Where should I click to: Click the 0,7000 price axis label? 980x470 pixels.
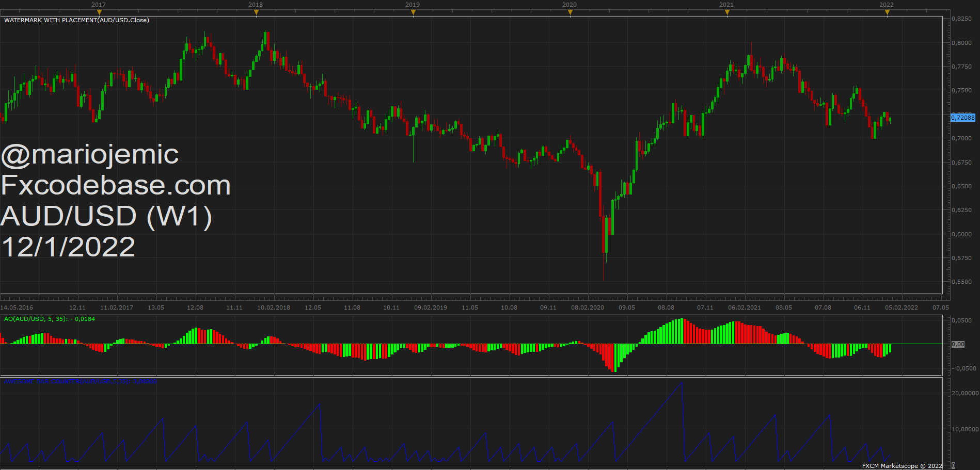961,138
